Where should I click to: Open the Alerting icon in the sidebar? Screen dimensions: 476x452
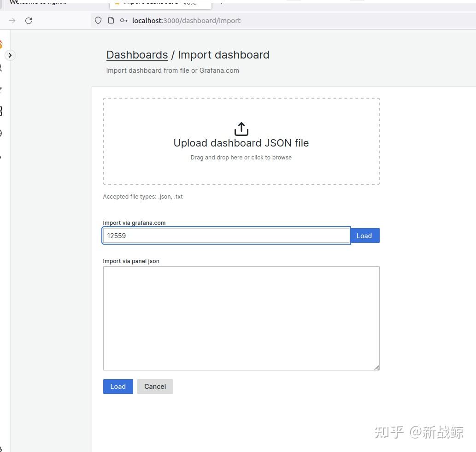tap(2, 155)
